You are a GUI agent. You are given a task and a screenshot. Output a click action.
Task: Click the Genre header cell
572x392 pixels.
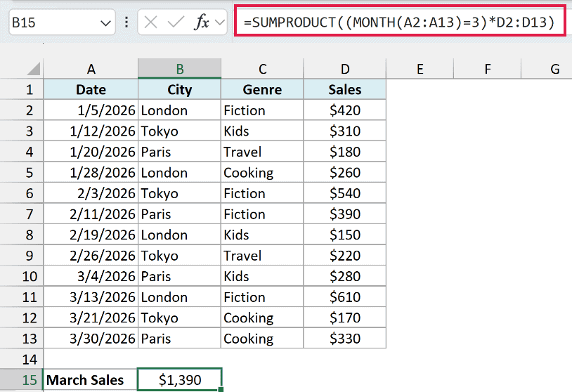pyautogui.click(x=262, y=89)
